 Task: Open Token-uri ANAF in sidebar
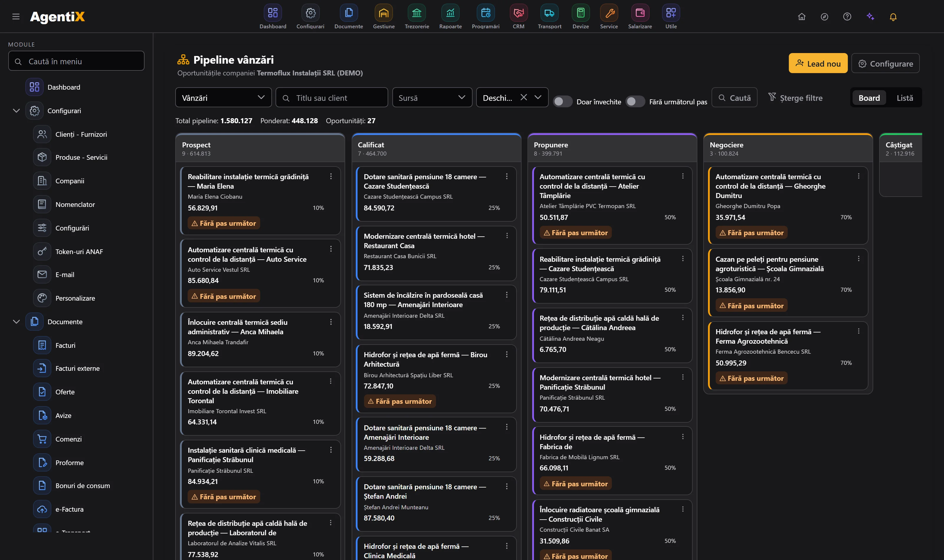pyautogui.click(x=79, y=251)
